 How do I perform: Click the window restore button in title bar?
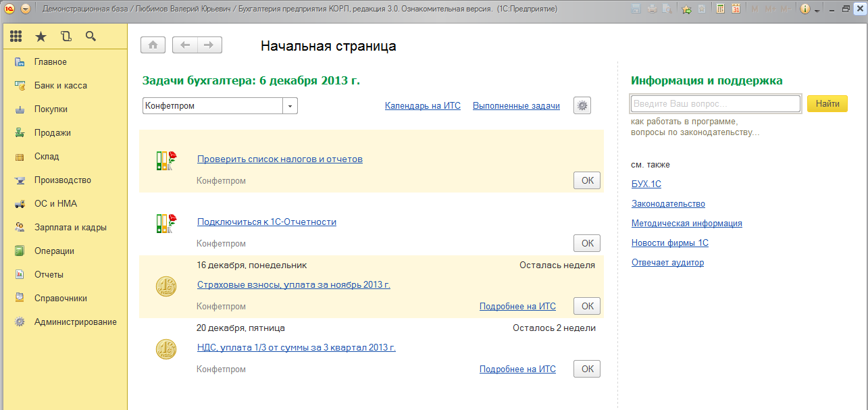click(846, 9)
